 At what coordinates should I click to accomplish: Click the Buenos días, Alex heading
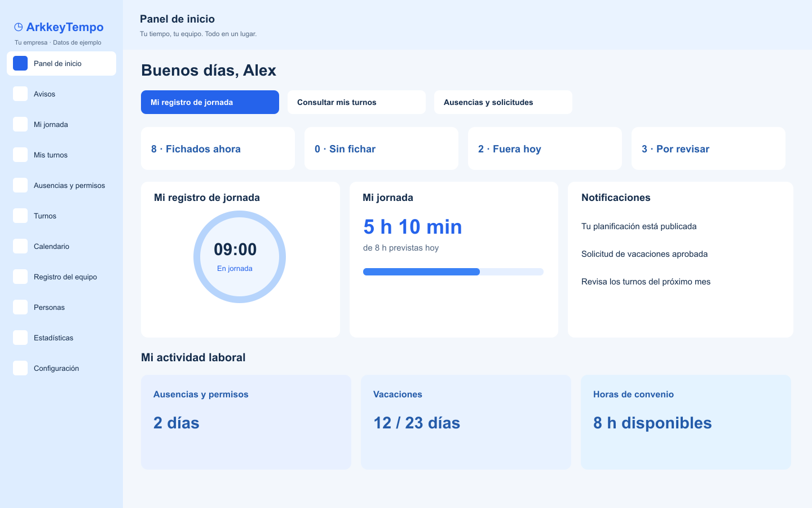pos(209,70)
